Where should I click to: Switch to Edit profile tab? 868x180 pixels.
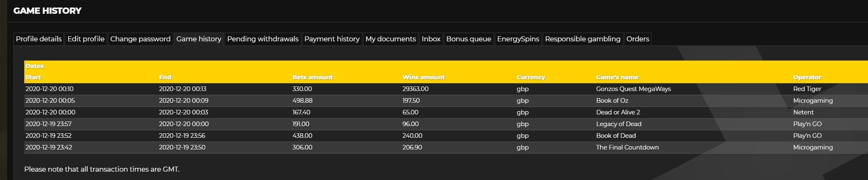[x=86, y=39]
